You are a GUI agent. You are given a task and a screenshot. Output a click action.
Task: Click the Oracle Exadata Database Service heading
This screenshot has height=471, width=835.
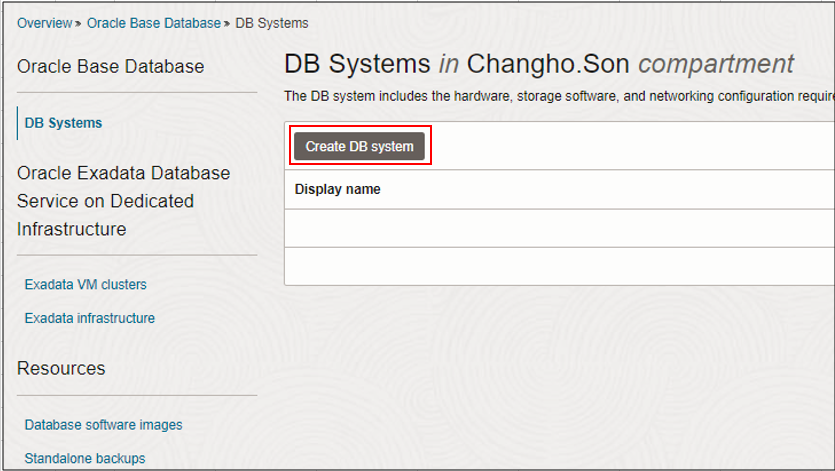(124, 201)
